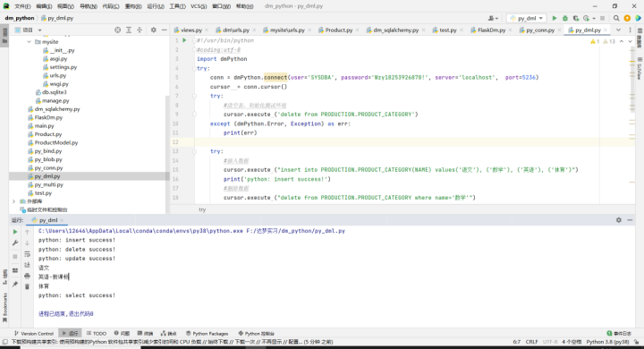Toggle soft-wrap in Run console
The height and width of the screenshot is (349, 644).
tap(27, 254)
